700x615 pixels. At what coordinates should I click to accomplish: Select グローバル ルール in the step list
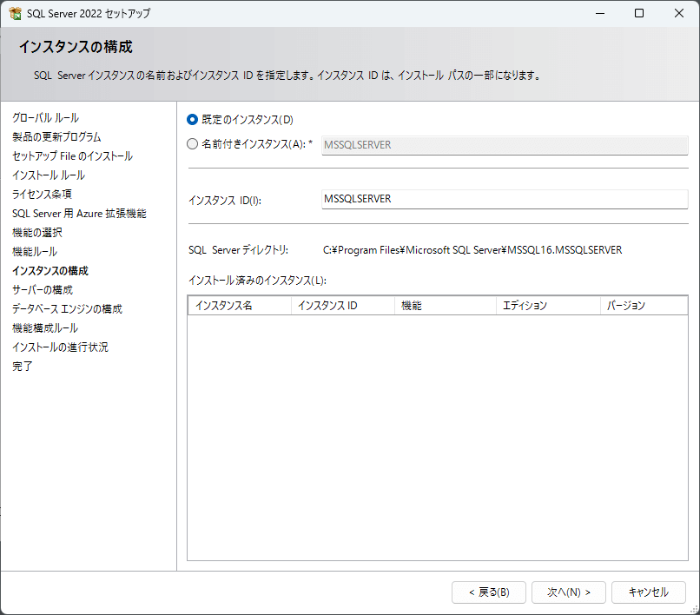point(45,118)
